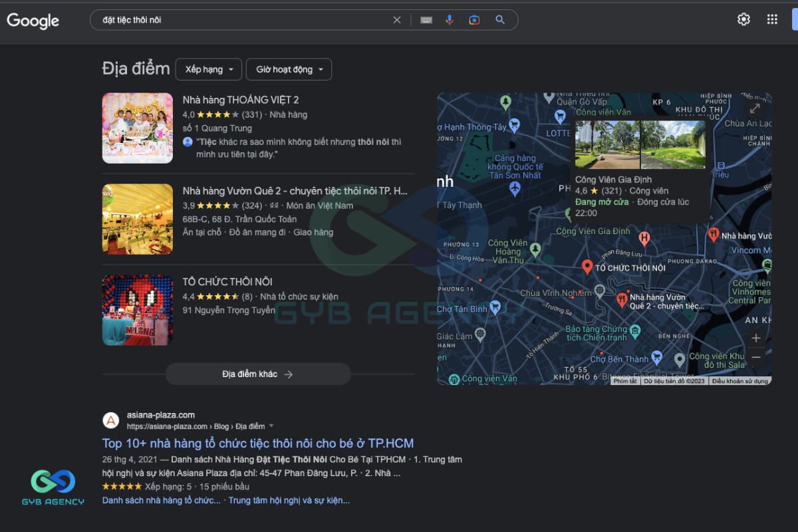Click the Tân Sơn Nhất airport marker

tap(515, 189)
